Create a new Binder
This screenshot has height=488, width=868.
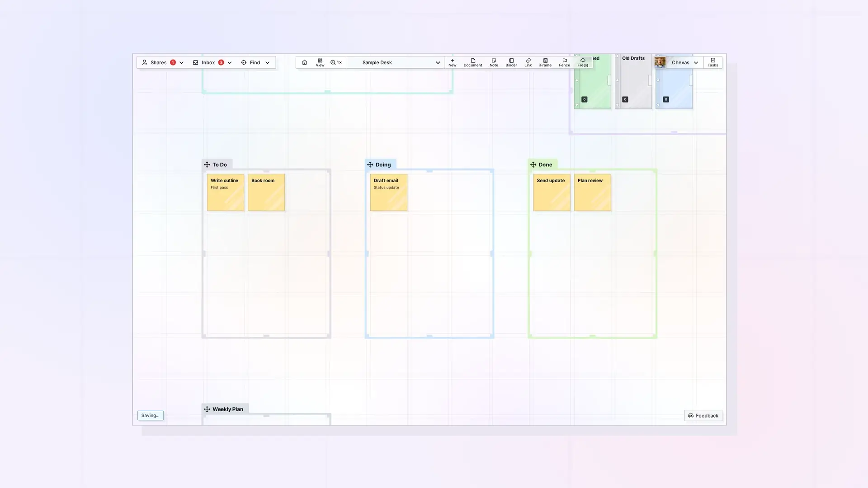pos(511,62)
